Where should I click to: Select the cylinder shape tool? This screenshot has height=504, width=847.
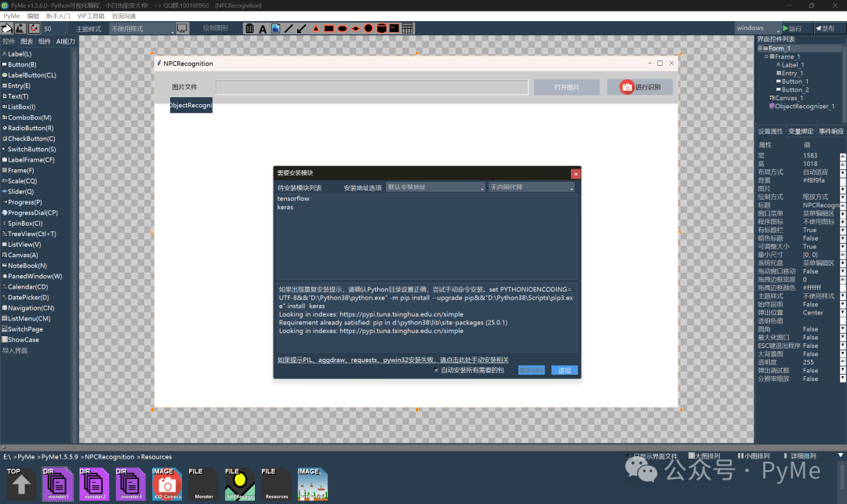coord(381,28)
